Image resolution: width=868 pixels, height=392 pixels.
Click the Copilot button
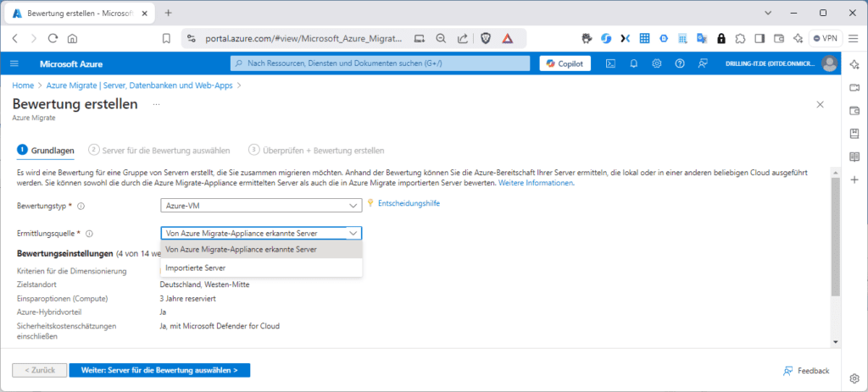[565, 63]
